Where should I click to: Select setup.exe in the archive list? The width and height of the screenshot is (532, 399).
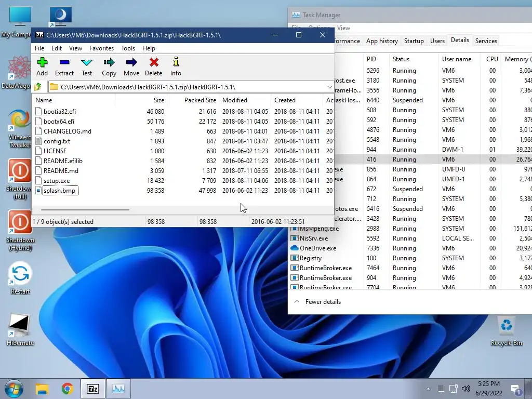point(57,180)
